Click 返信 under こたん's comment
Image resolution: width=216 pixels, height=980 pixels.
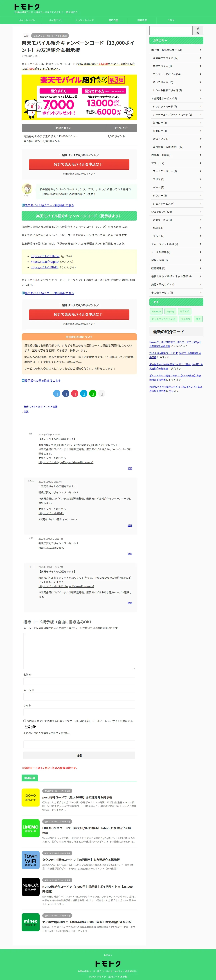click(x=130, y=525)
